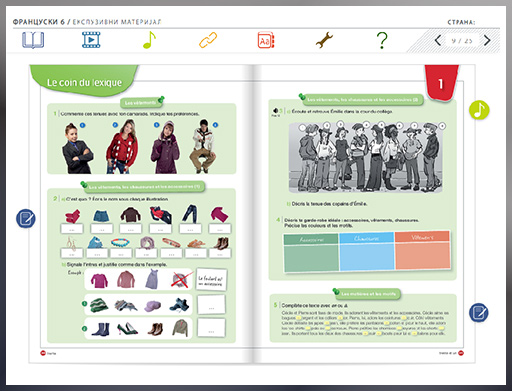Image resolution: width=512 pixels, height=391 pixels.
Task: Open left blue exercise note icon
Action: [26, 219]
